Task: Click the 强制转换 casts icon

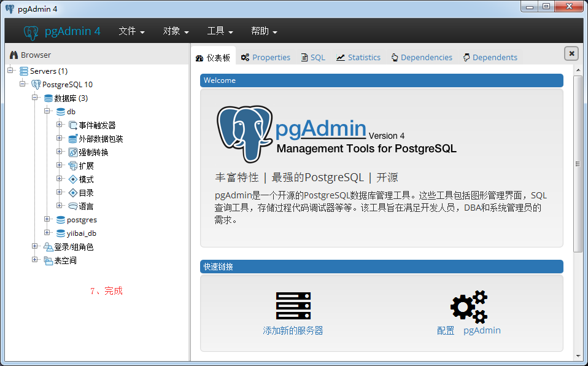Action: coord(73,152)
